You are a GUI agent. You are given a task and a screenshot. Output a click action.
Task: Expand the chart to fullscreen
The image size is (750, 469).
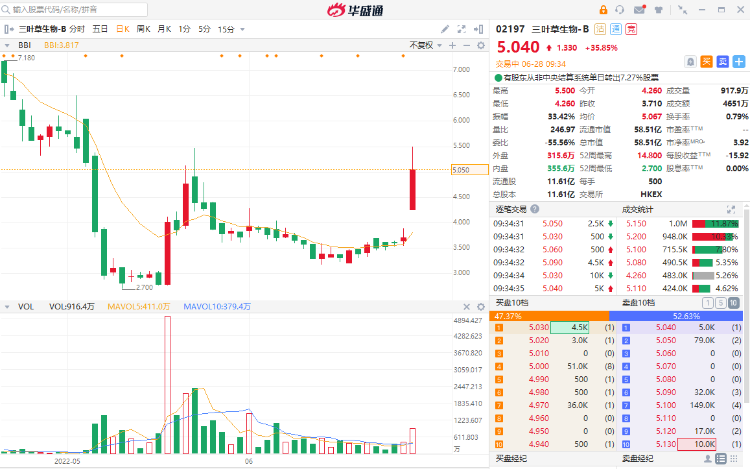pos(462,29)
